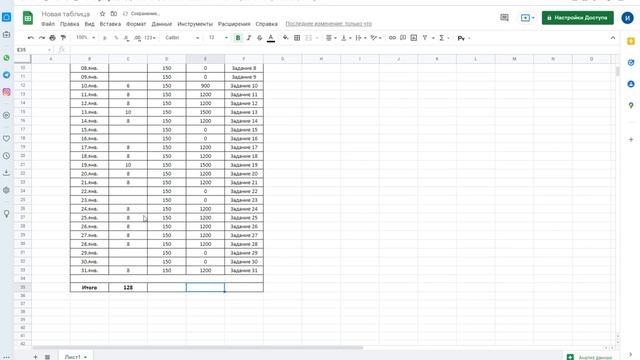Open the Формат menu
The width and height of the screenshot is (640, 360).
pos(136,24)
